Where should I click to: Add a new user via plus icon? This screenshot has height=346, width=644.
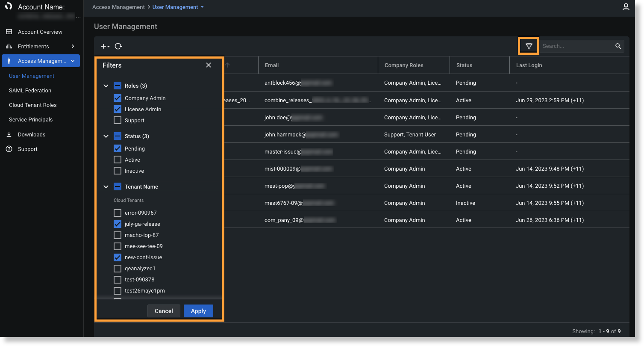tap(104, 46)
